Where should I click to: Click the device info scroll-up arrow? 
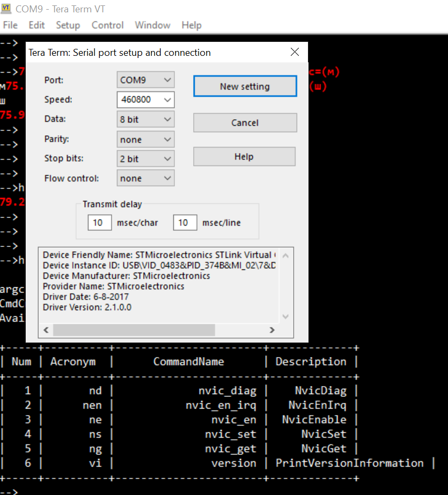pos(285,256)
